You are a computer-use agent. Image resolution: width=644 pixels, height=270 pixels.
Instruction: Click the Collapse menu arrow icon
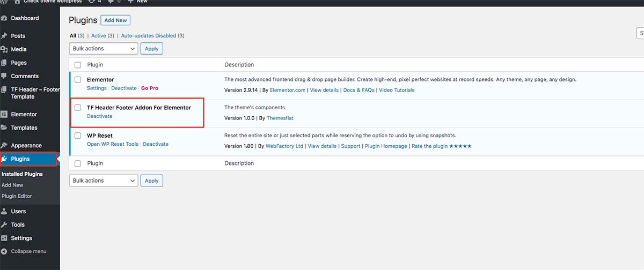[x=4, y=251]
